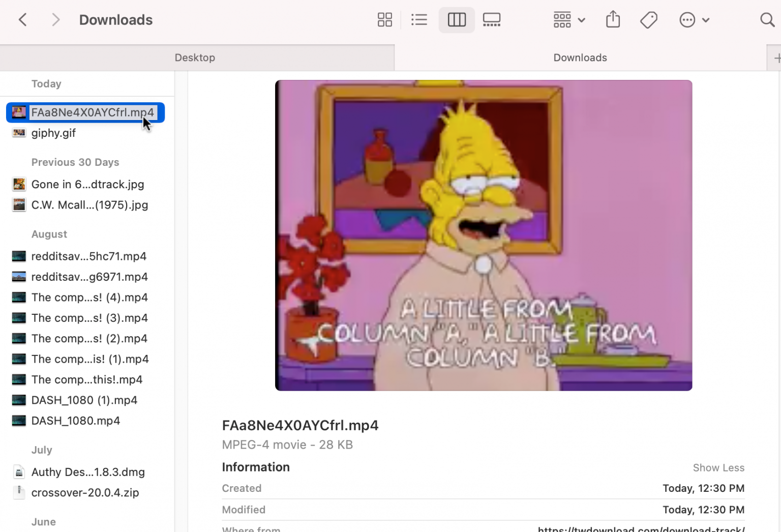Open Finder search with the magnifier icon
Image resolution: width=781 pixels, height=532 pixels.
click(767, 19)
